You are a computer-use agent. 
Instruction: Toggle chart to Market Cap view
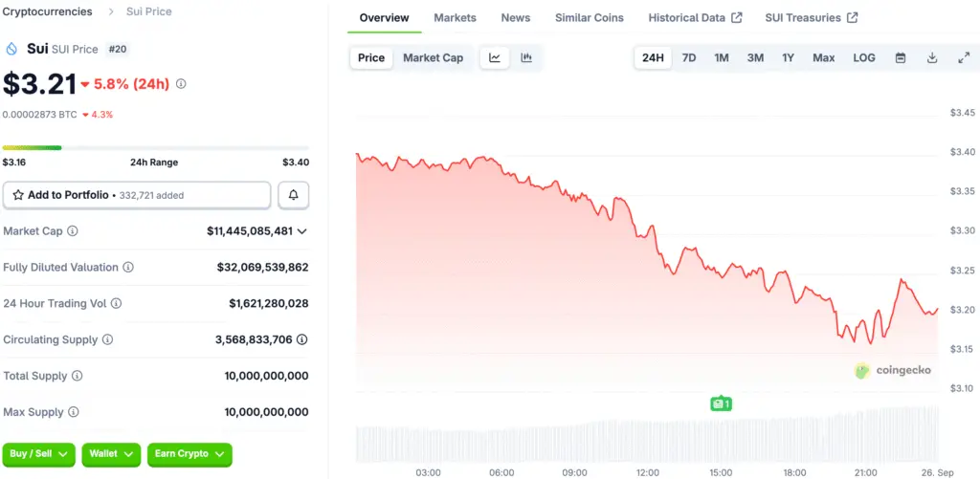tap(433, 58)
